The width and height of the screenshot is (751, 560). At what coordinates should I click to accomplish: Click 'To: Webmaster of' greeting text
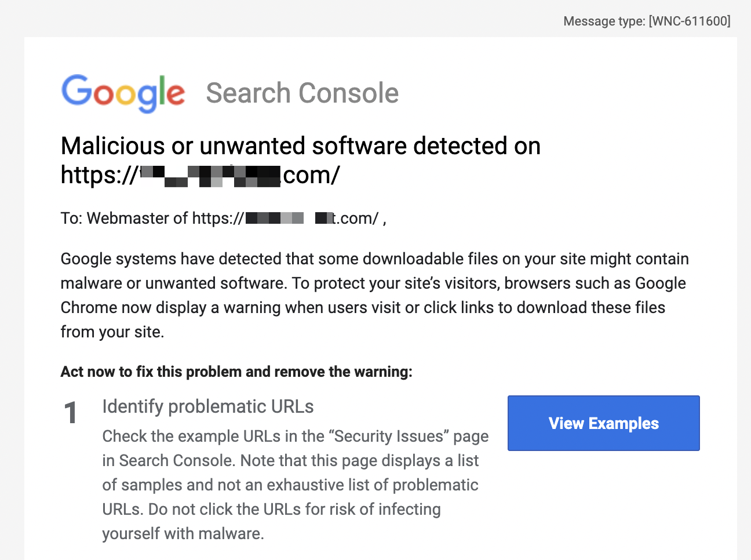click(x=124, y=218)
